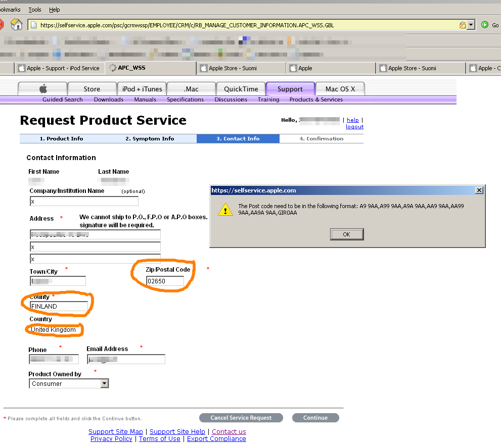Expand the Product Owned by dropdown
The image size is (501, 448).
(x=104, y=384)
